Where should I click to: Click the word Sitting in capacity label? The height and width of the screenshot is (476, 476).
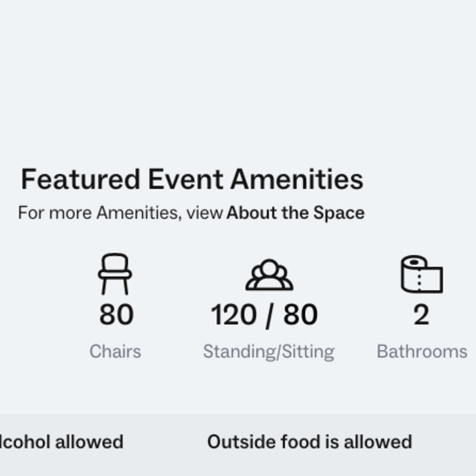[308, 352]
